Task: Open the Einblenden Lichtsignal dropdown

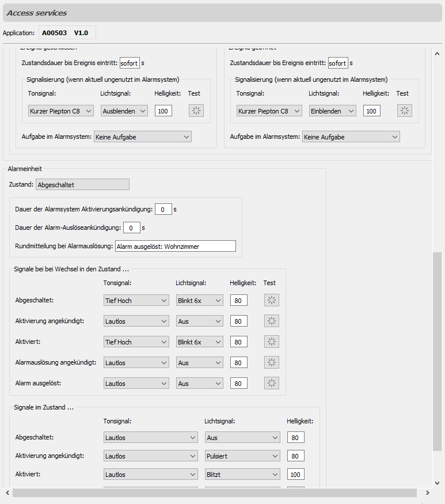Action: [x=333, y=111]
